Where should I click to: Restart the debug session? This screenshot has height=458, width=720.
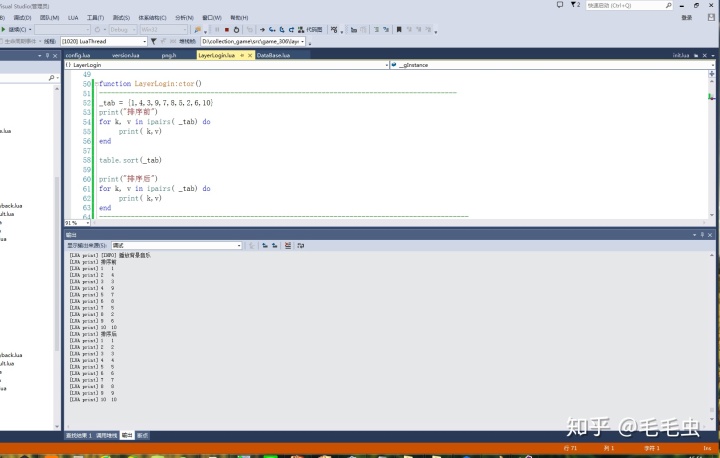[x=236, y=29]
